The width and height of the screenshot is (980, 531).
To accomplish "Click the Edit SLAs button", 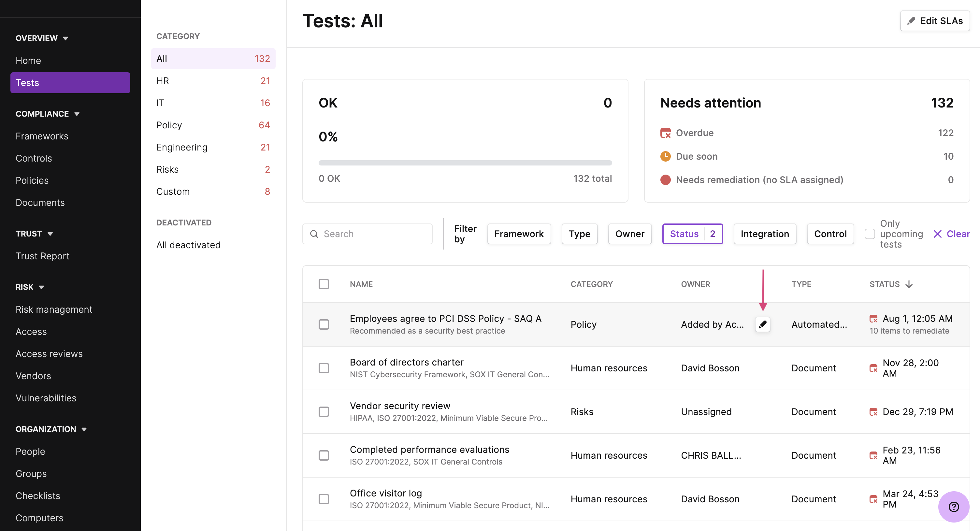I will tap(935, 21).
